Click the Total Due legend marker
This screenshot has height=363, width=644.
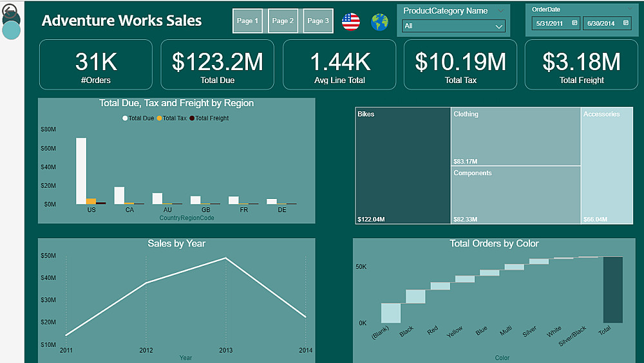125,118
